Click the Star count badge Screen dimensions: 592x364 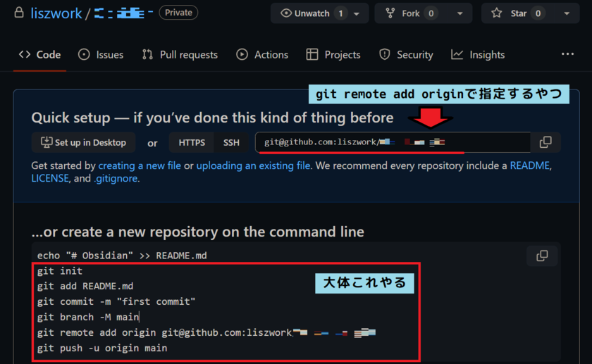pyautogui.click(x=538, y=13)
